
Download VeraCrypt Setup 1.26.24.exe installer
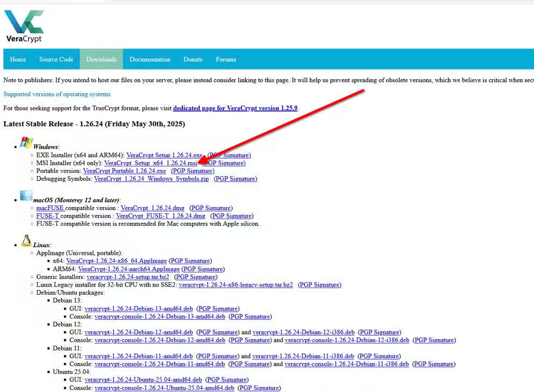pyautogui.click(x=164, y=155)
